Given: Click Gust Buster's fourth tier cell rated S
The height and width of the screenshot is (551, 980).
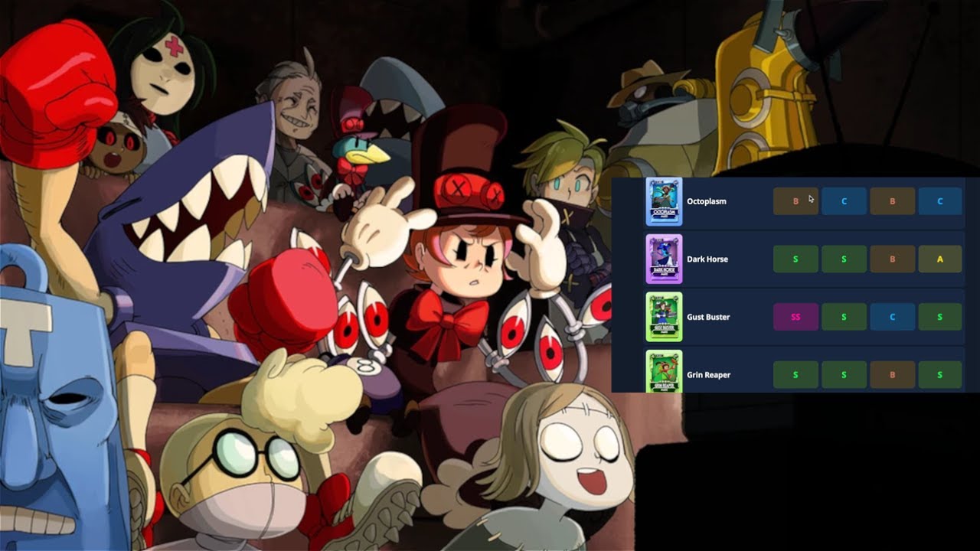Looking at the screenshot, I should [x=939, y=317].
